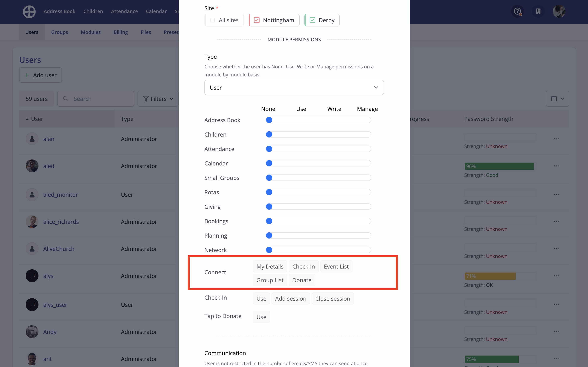Check the All sites checkbox
The width and height of the screenshot is (588, 367).
point(212,20)
